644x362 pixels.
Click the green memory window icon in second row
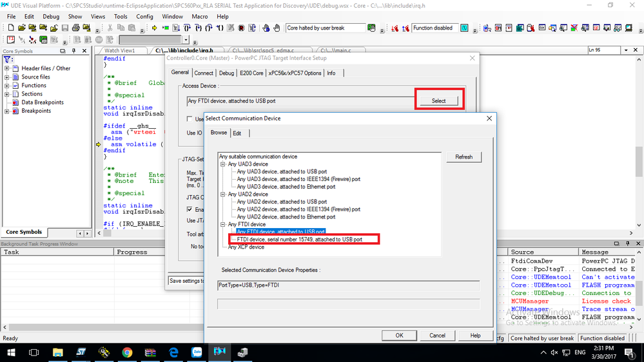click(x=43, y=40)
